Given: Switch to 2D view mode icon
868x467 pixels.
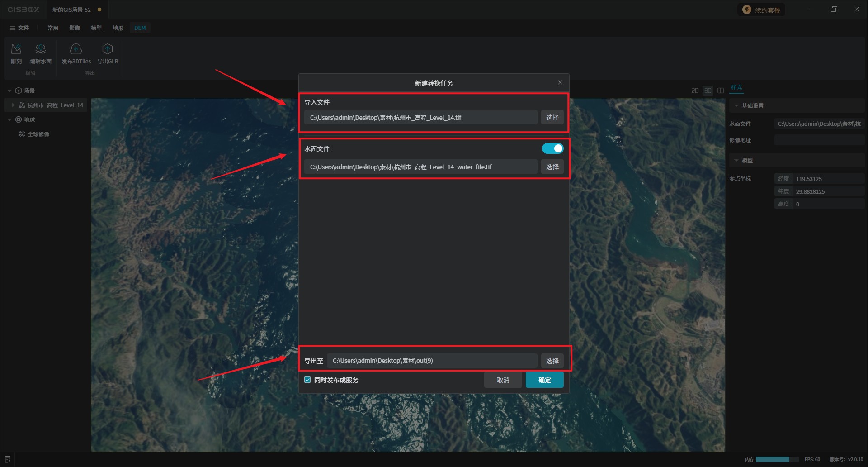Looking at the screenshot, I should pyautogui.click(x=695, y=91).
